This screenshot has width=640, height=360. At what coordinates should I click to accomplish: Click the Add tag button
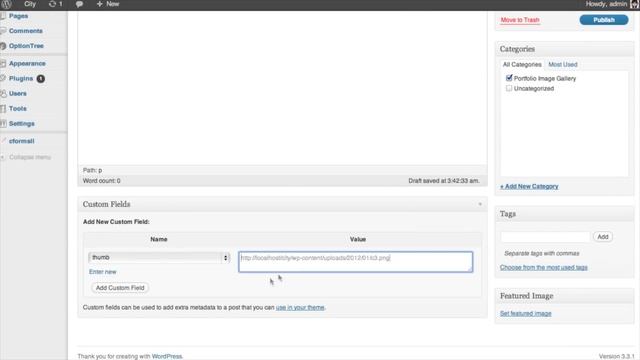603,237
